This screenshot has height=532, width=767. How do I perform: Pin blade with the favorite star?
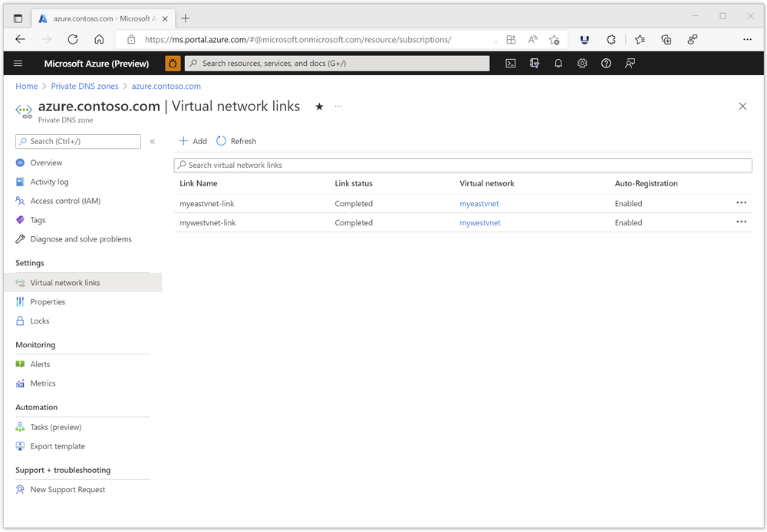pyautogui.click(x=319, y=107)
